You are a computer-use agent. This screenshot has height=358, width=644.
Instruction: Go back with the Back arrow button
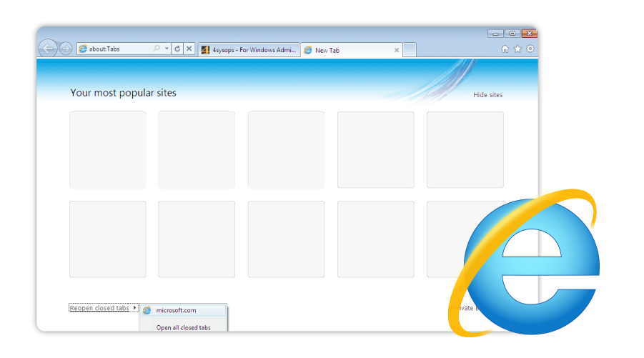[x=48, y=49]
